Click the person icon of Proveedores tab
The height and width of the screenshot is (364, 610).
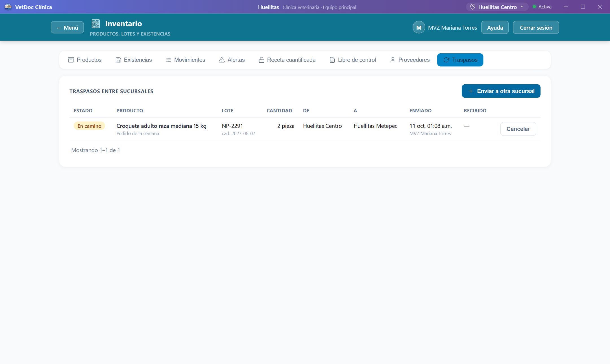coord(393,60)
